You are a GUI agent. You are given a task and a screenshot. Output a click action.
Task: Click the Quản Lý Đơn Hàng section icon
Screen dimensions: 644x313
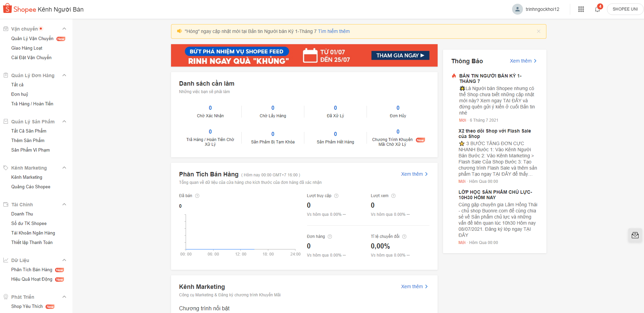coord(6,75)
